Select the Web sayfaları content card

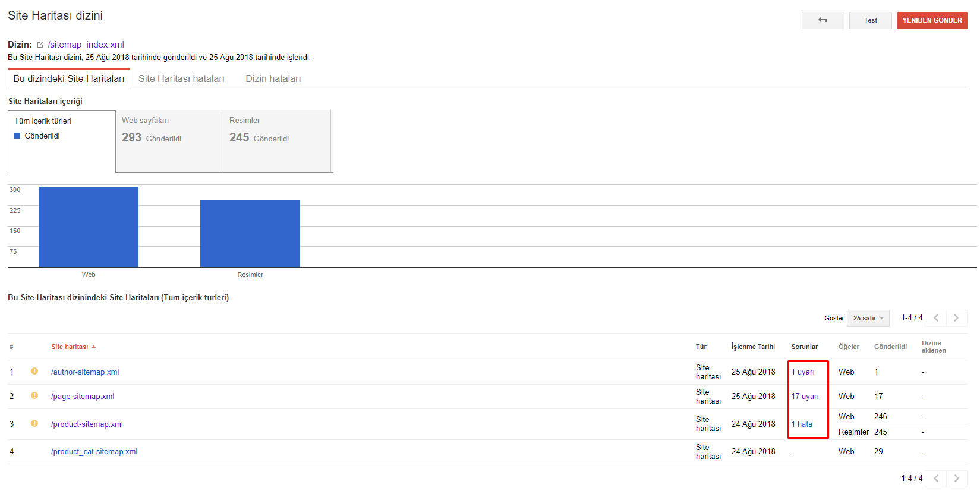(x=169, y=141)
